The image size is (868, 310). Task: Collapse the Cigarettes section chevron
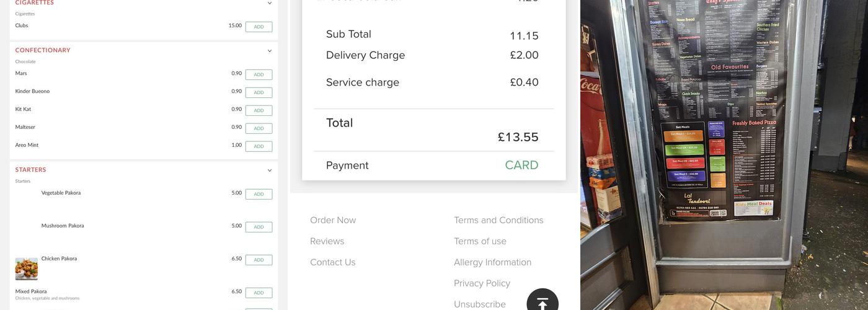[270, 3]
